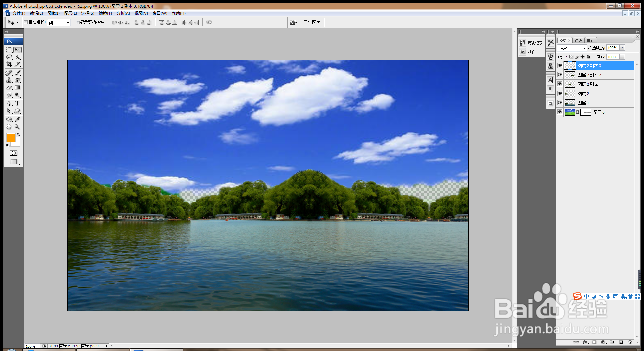Open the 图像(I) menu

[x=54, y=13]
